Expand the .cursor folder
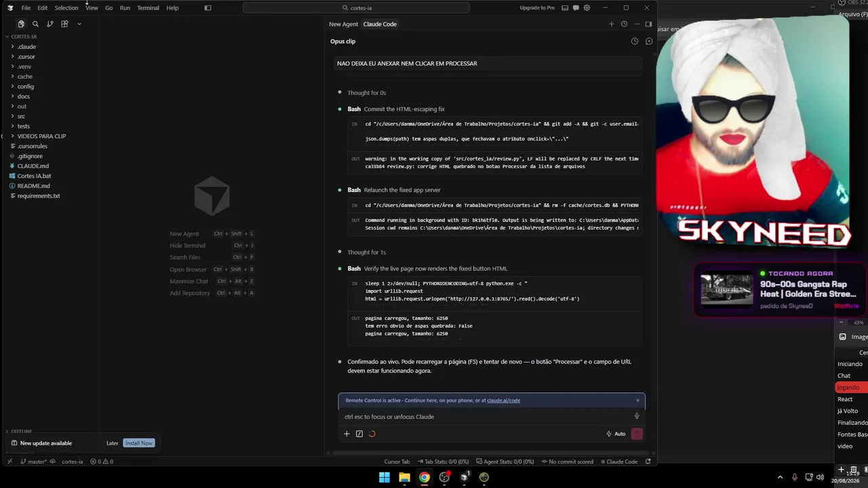This screenshot has height=488, width=868. [51, 57]
